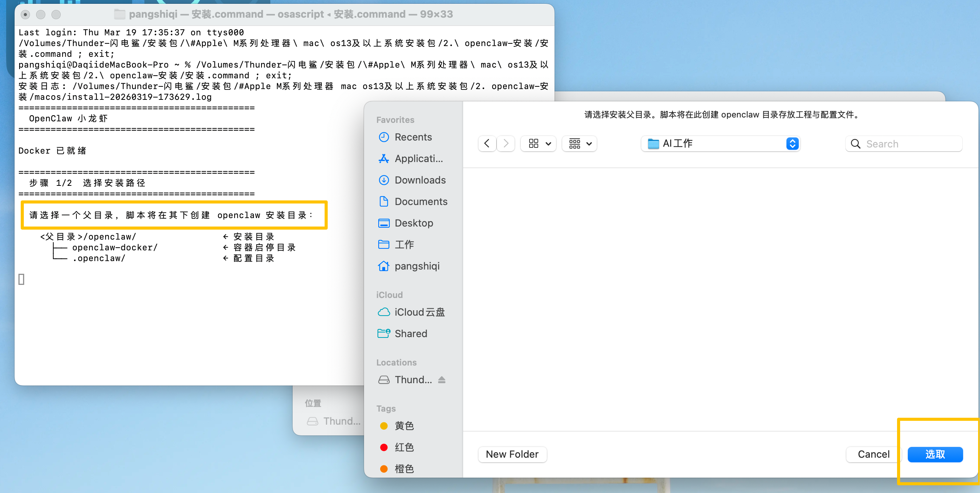Eject the Thunder volume
980x493 pixels.
coord(442,380)
